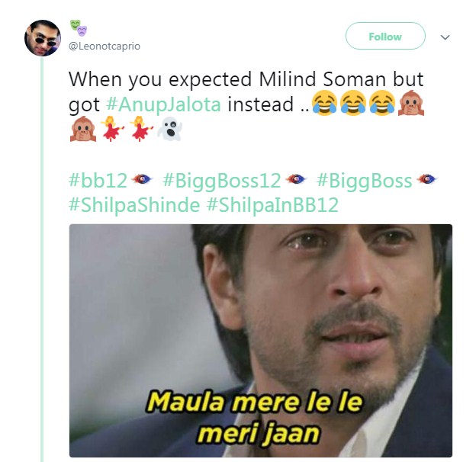Screen dimensions: 476x462
Task: Click the theater masks emoji name
Action: point(79,27)
